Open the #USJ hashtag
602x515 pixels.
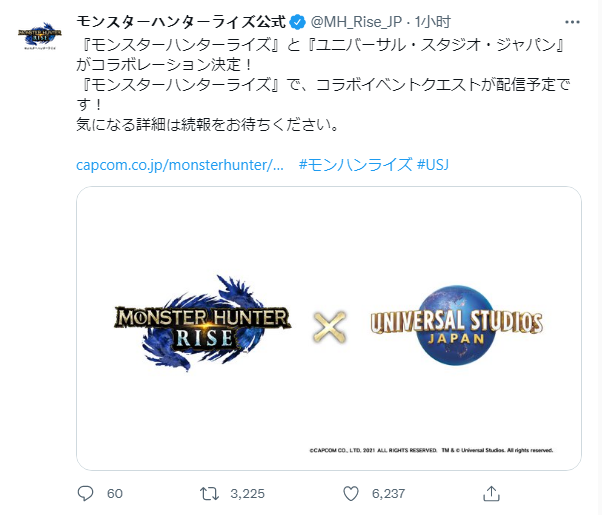tap(433, 165)
